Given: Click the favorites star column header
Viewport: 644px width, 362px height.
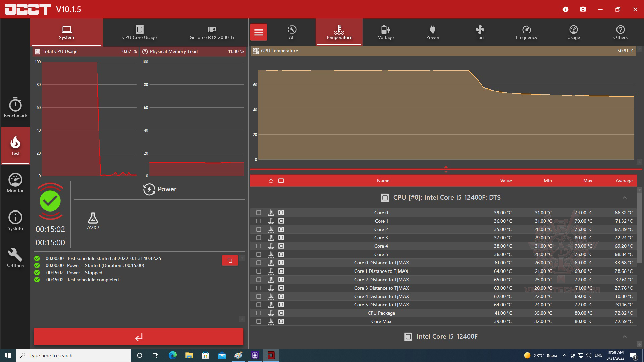Looking at the screenshot, I should click(x=271, y=181).
